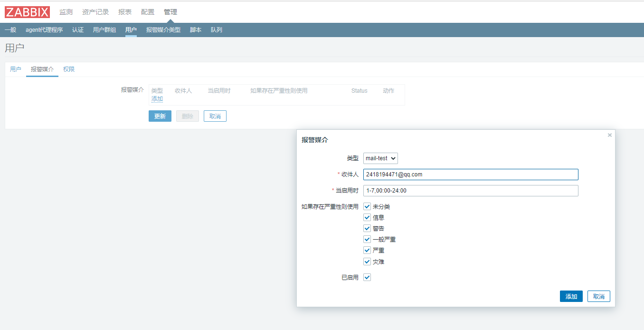Click the 收件人 column header in the table
644x330 pixels.
183,90
